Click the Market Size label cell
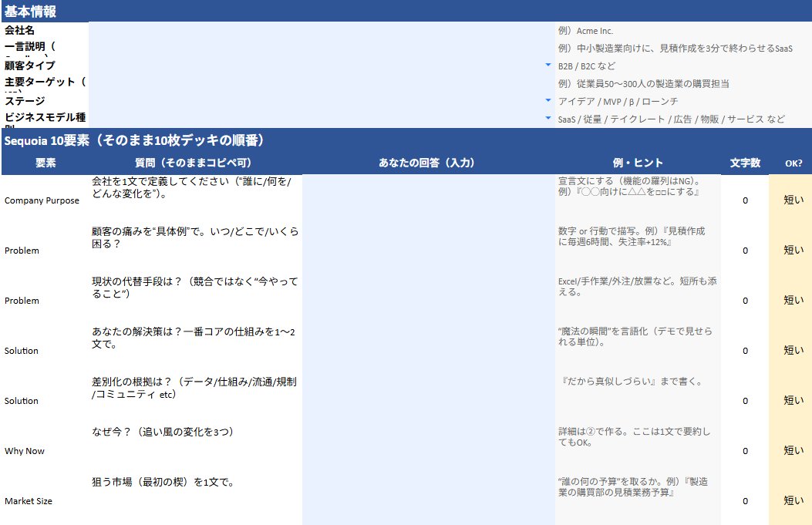This screenshot has width=812, height=525. tap(45, 500)
